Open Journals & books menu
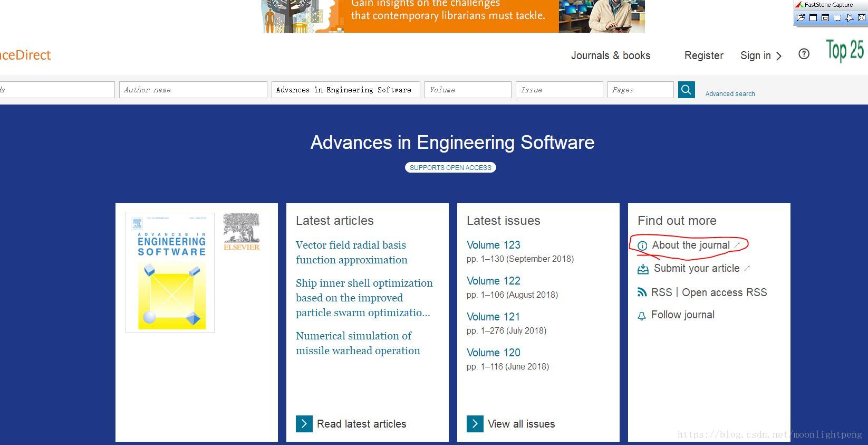 pos(611,55)
